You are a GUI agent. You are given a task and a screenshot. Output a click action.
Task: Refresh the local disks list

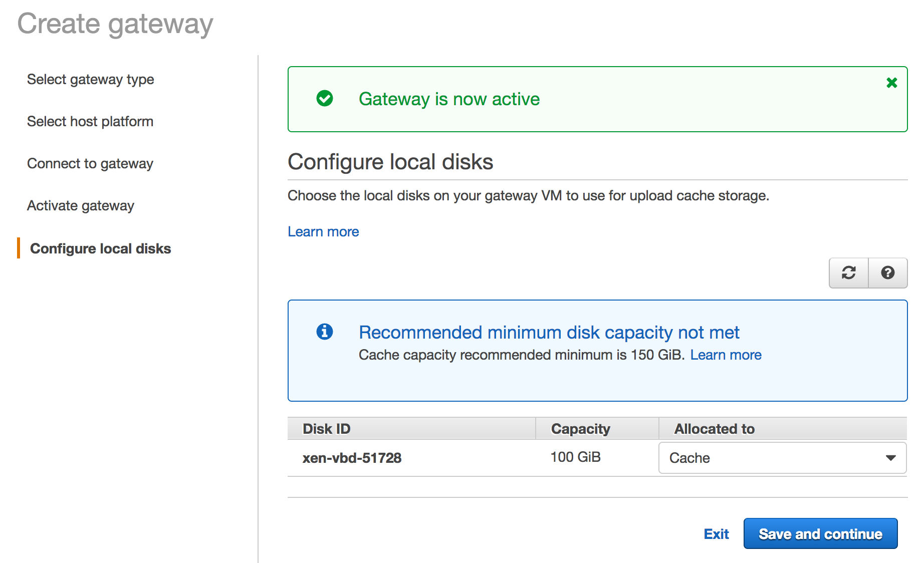(x=848, y=273)
